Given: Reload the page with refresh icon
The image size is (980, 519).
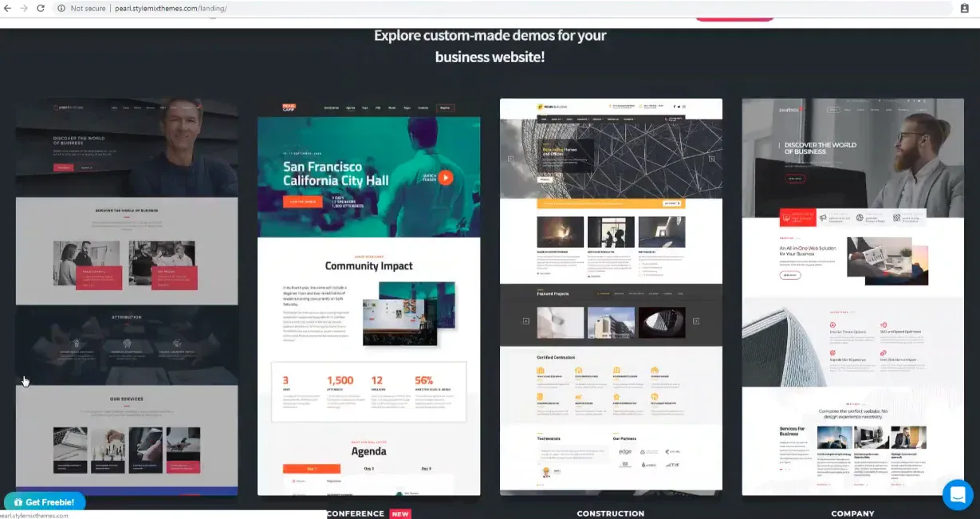Looking at the screenshot, I should click(41, 8).
